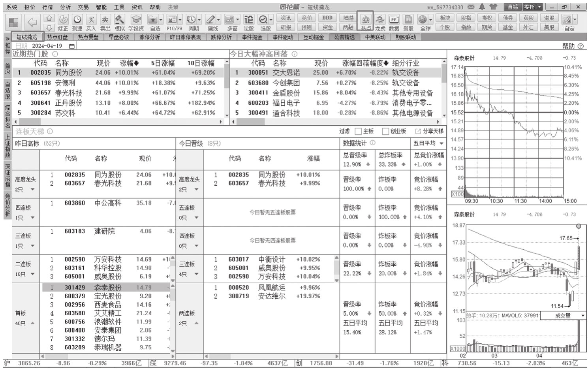The image size is (588, 369).
Task: Click the info icon next to 近期热门股
Action: pyautogui.click(x=55, y=54)
